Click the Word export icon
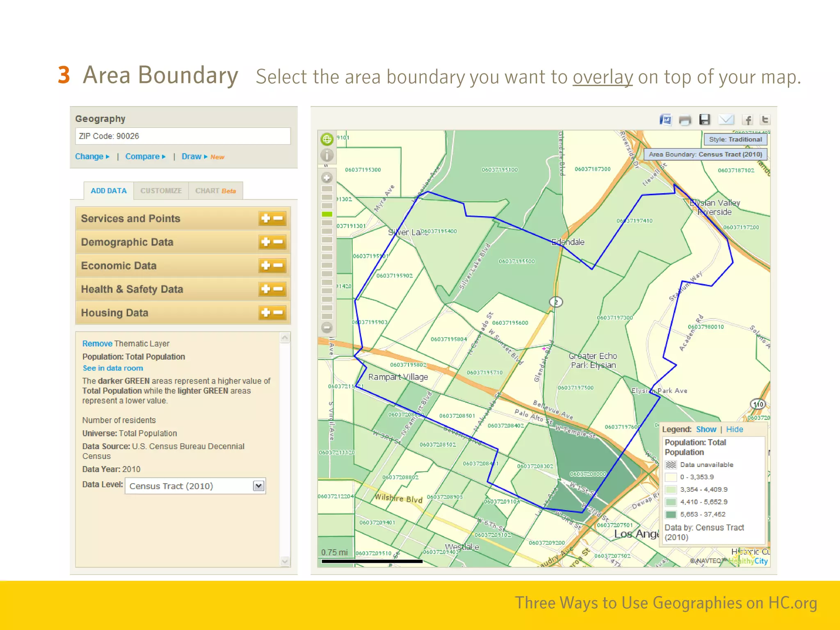The image size is (840, 630). point(665,120)
